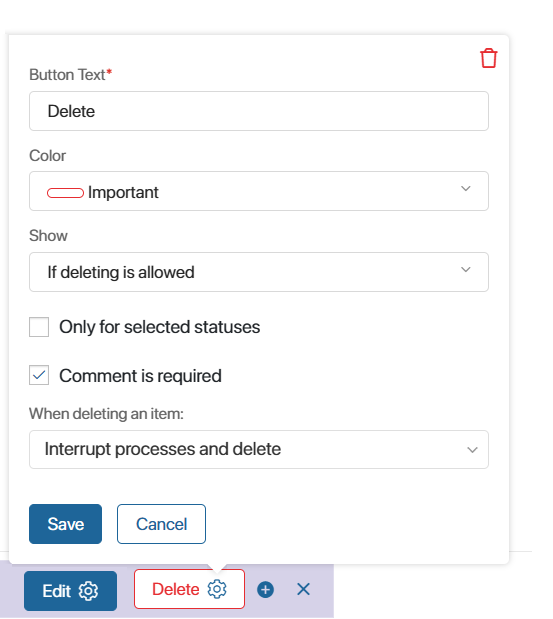Viewport: 553px width, 619px height.
Task: Click chevron of Interrupt processes field
Action: point(472,450)
